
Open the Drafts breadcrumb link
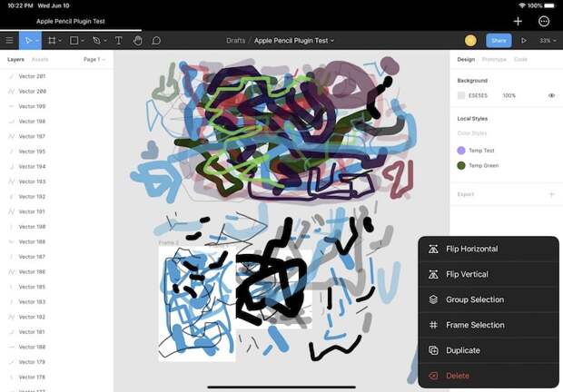click(235, 41)
